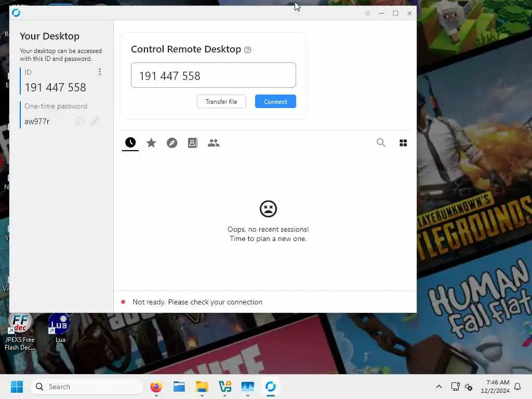Click the muted volume tray icon
Screen dimensions: 532x399
469,387
